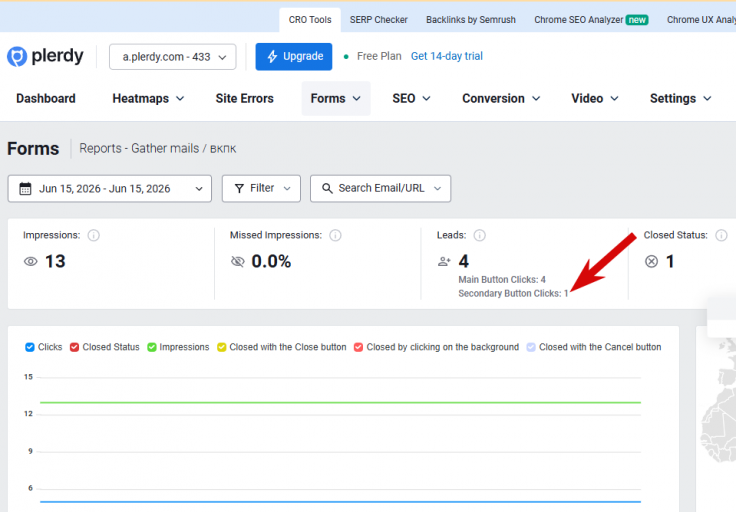The width and height of the screenshot is (736, 512).
Task: Click the Closed Status info icon
Action: coord(721,235)
